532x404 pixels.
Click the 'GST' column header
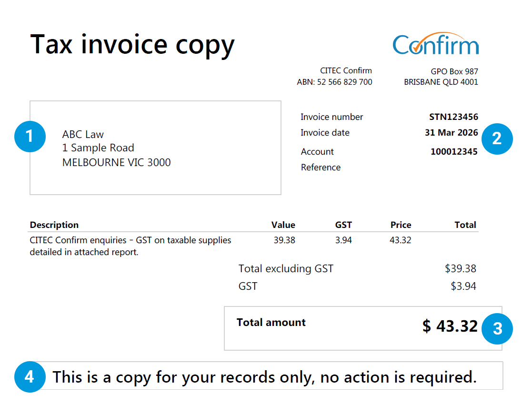[x=343, y=225]
